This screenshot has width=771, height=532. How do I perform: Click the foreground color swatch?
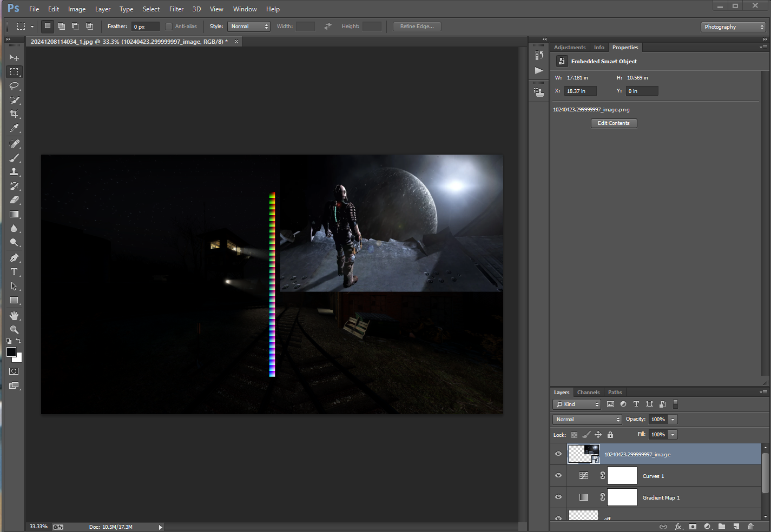11,352
